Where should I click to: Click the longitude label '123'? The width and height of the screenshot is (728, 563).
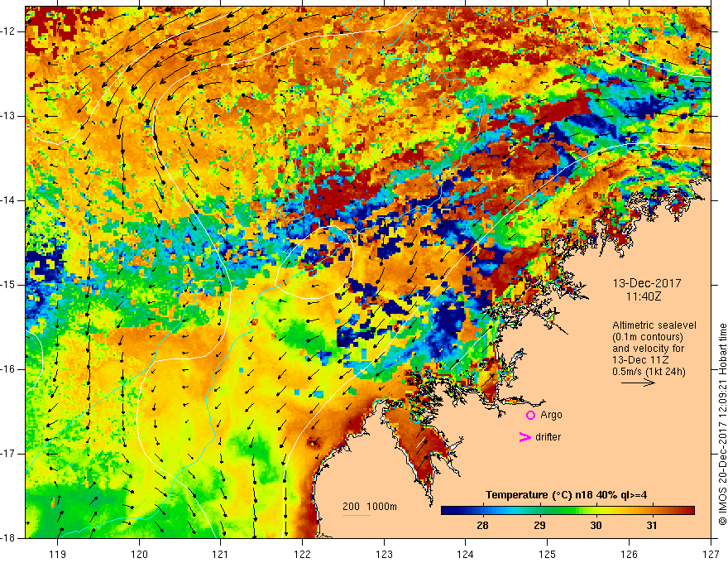click(384, 554)
